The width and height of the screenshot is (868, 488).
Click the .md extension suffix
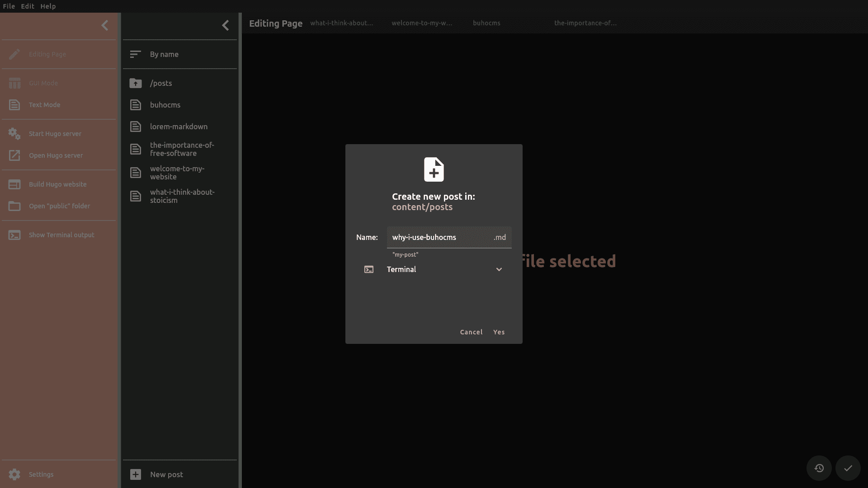(500, 237)
